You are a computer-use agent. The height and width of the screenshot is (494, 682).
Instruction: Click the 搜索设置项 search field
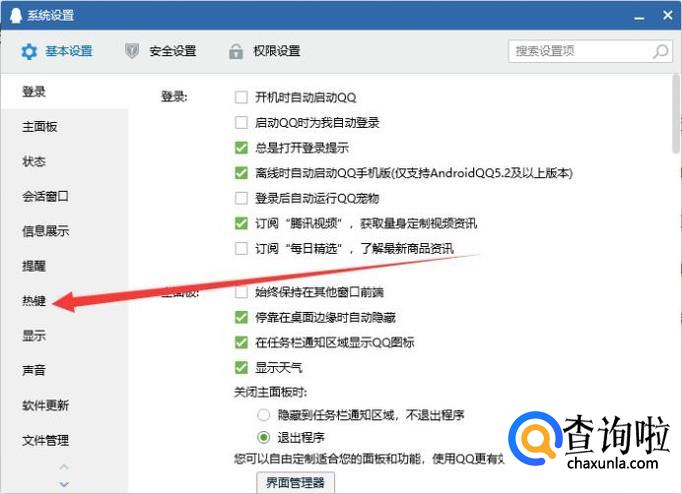click(580, 51)
